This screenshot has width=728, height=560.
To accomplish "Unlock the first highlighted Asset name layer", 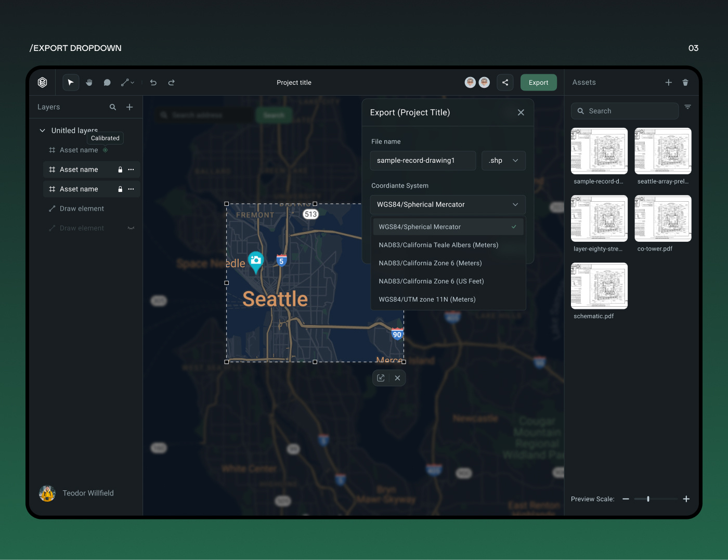I will pos(120,169).
